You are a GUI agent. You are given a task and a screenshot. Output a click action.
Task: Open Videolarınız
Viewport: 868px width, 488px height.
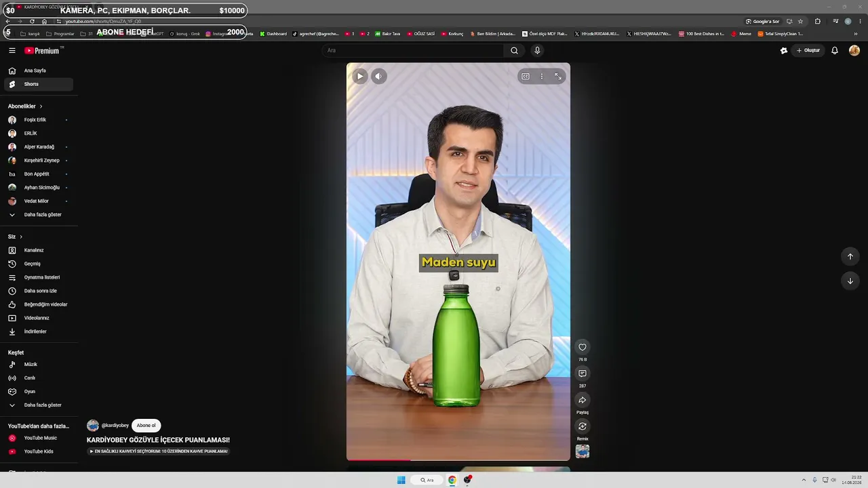(x=39, y=318)
